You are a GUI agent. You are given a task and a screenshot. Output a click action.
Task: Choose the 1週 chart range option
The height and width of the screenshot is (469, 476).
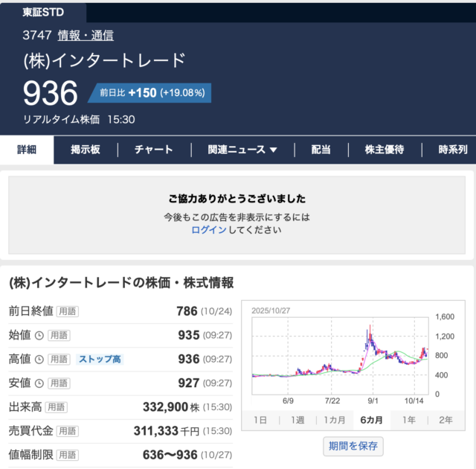click(297, 420)
